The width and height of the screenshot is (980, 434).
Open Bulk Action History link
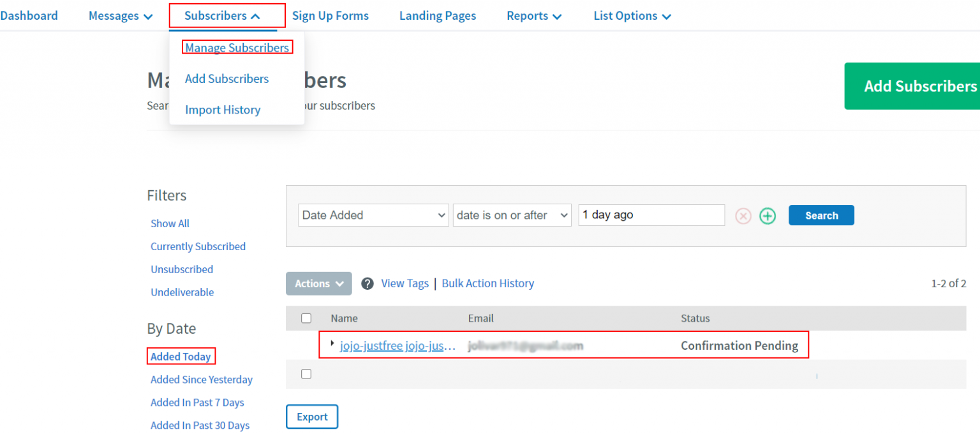487,283
